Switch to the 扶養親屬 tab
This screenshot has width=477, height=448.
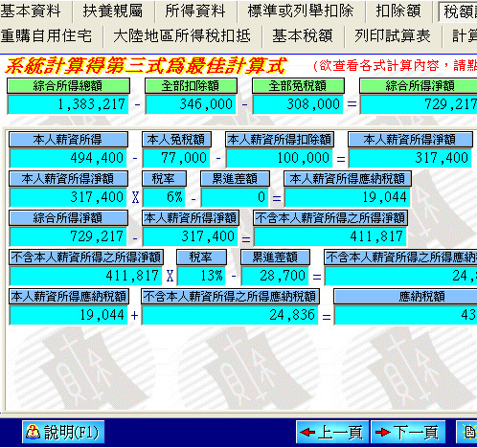pyautogui.click(x=113, y=11)
